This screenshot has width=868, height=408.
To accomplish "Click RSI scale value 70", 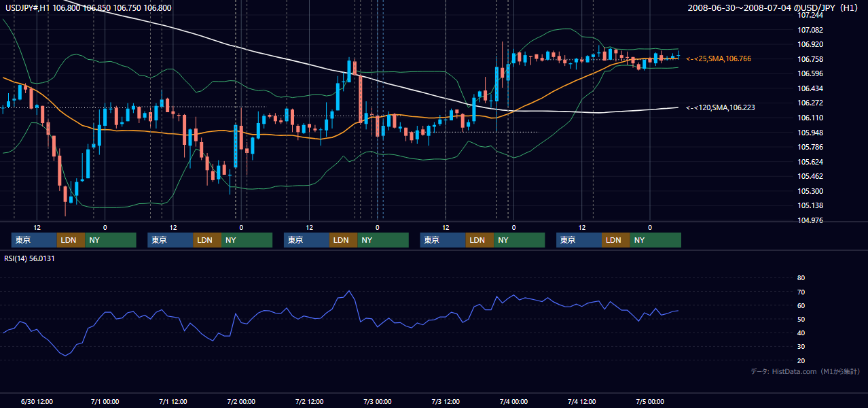I will [x=801, y=292].
